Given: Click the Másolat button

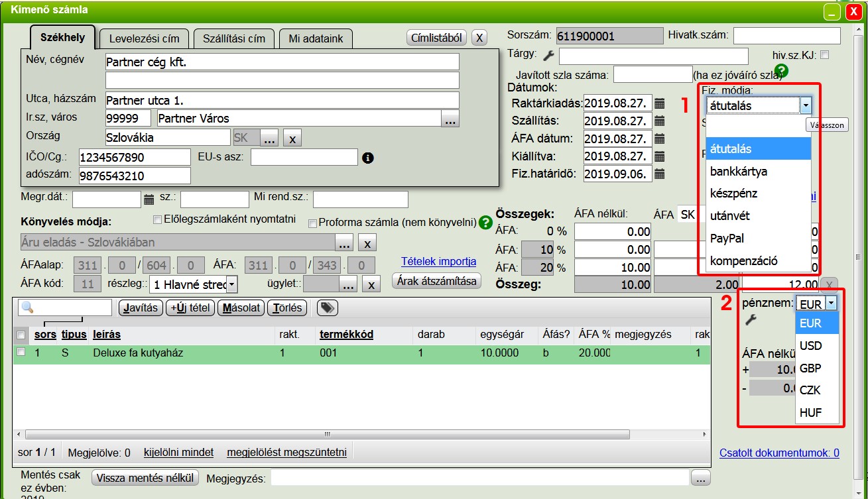Looking at the screenshot, I should (242, 307).
